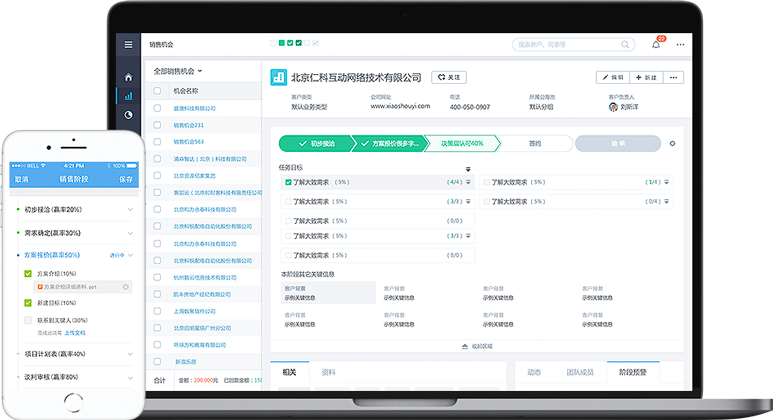
Task: Open the hamburger menu in sidebar
Action: click(x=128, y=44)
